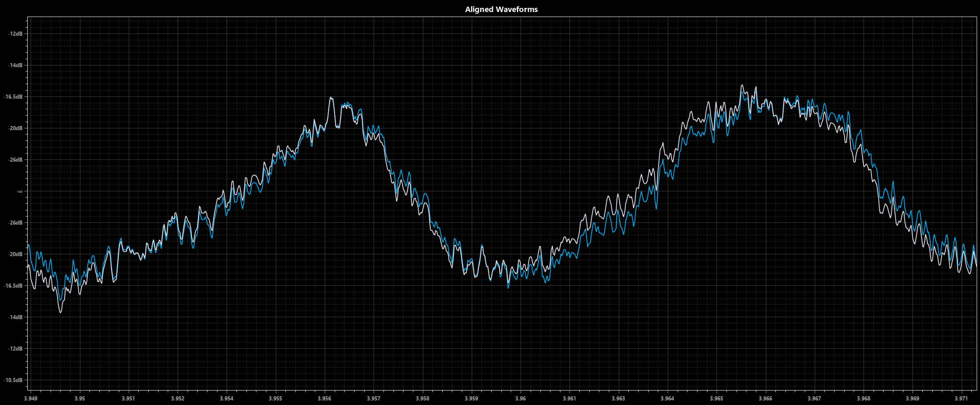Pick the -26dB label just above -∞
This screenshot has width=980, height=405.
click(15, 160)
